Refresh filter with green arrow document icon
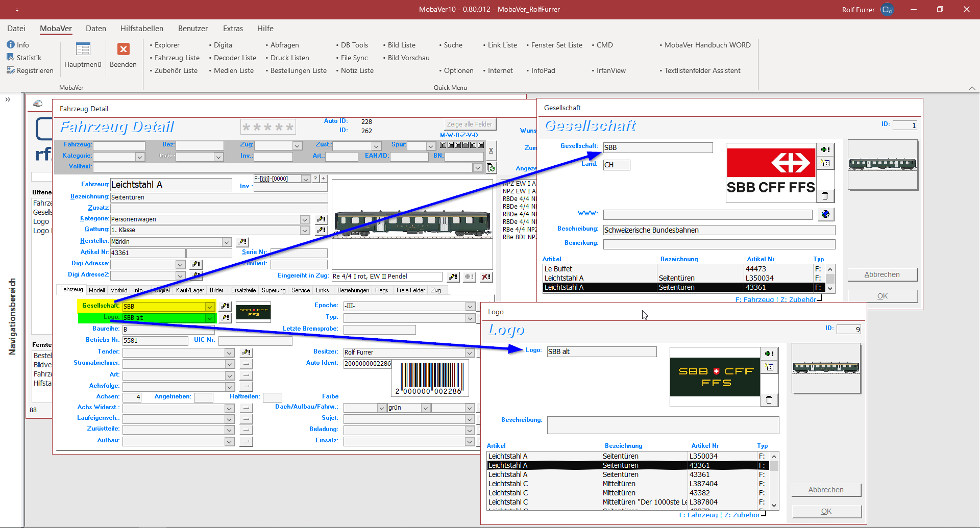 (491, 167)
